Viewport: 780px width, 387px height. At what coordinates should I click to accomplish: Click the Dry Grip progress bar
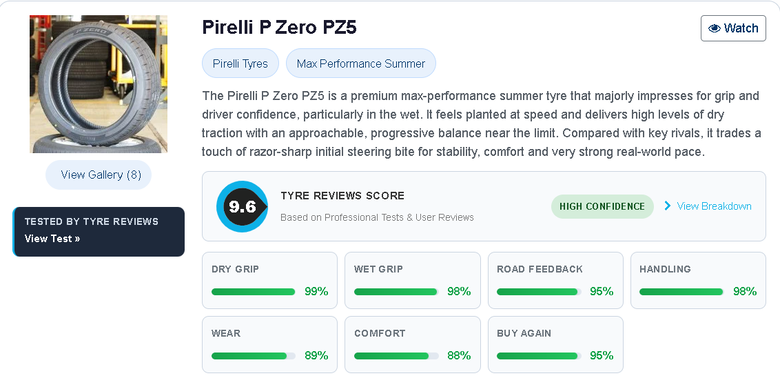(253, 291)
